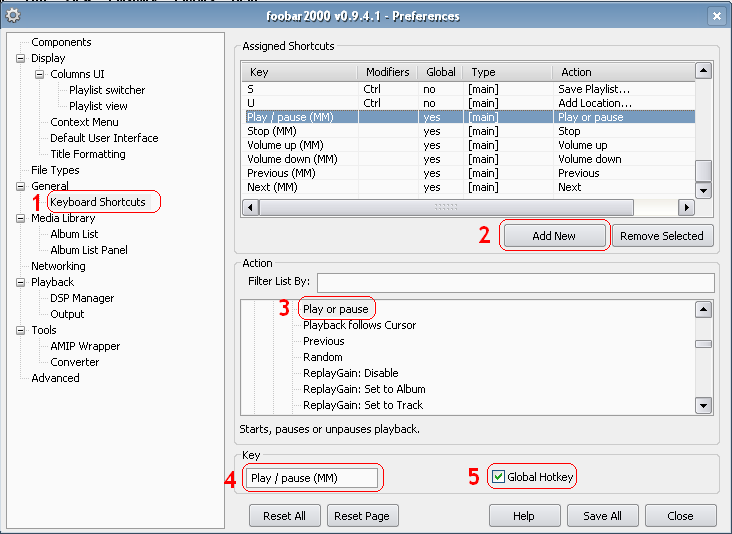Select the Volume down (MM) row
Viewport: 732px width, 534px height.
pos(469,159)
